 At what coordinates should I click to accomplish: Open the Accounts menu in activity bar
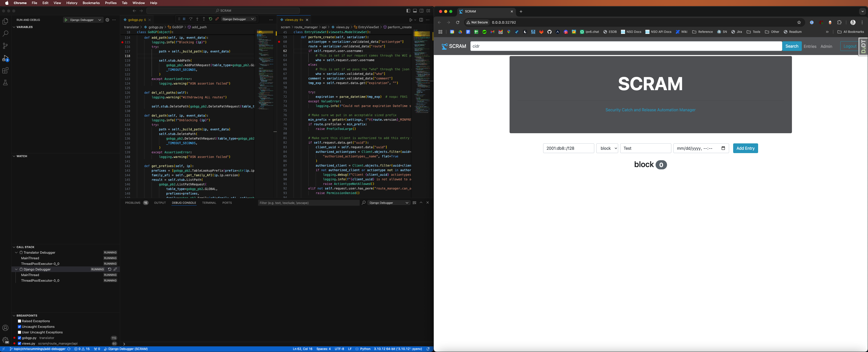[5, 328]
